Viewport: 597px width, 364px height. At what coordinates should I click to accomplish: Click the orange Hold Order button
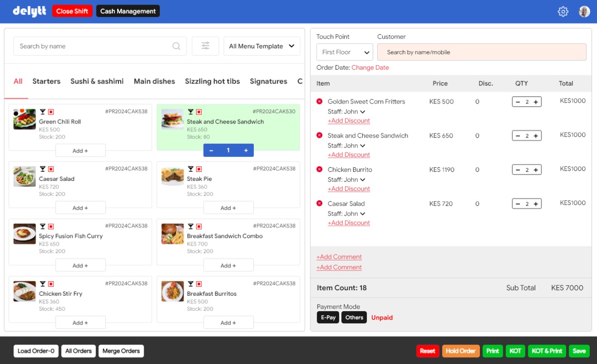pos(460,351)
